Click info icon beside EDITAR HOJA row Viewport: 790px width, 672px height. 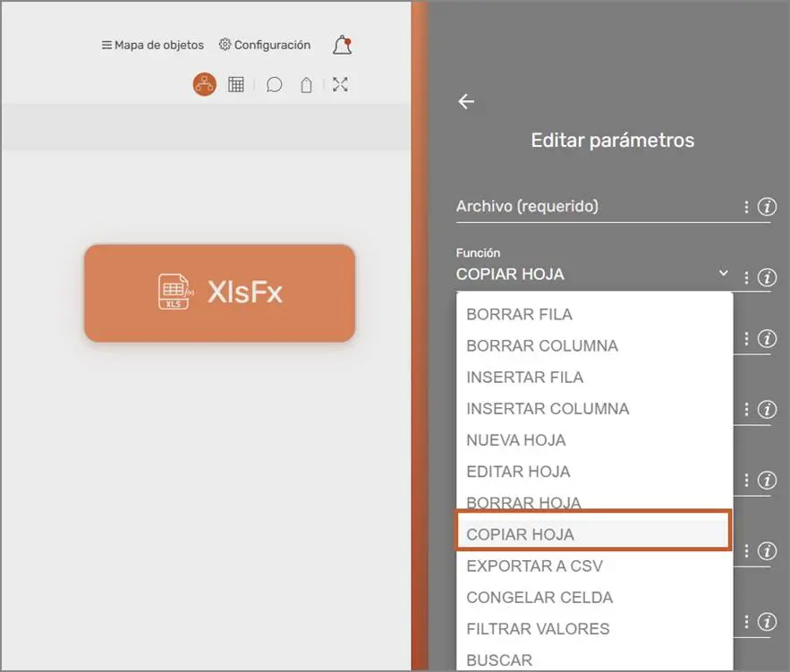click(x=767, y=481)
